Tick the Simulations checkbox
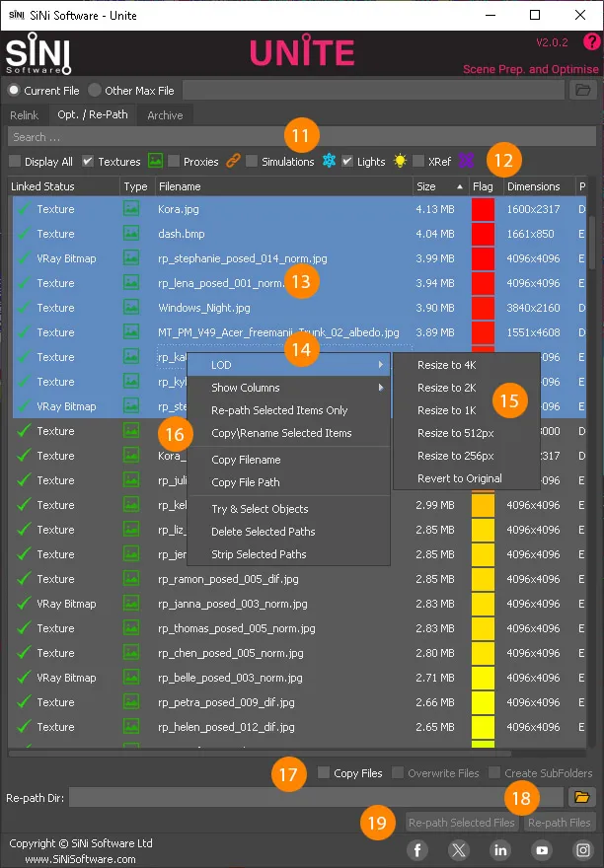 252,161
